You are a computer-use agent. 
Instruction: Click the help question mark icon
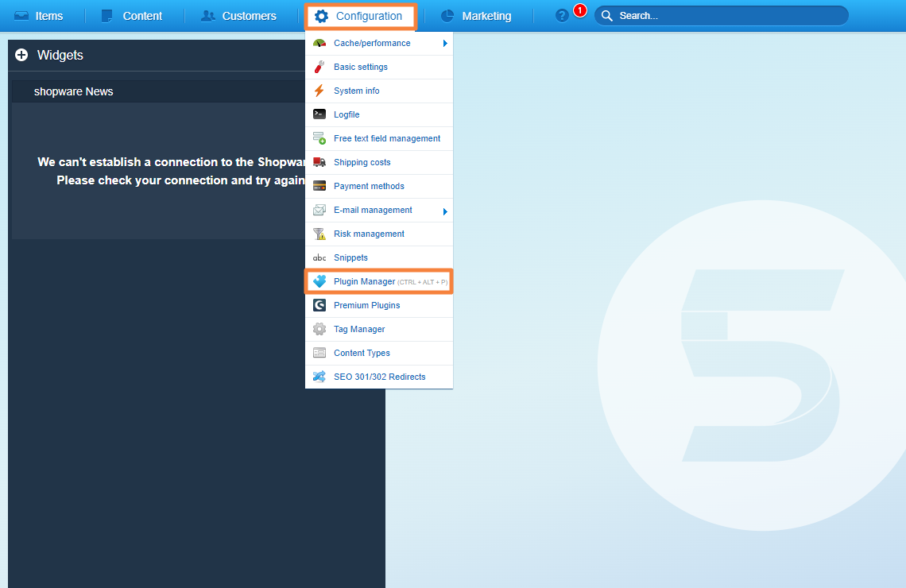[x=562, y=16]
